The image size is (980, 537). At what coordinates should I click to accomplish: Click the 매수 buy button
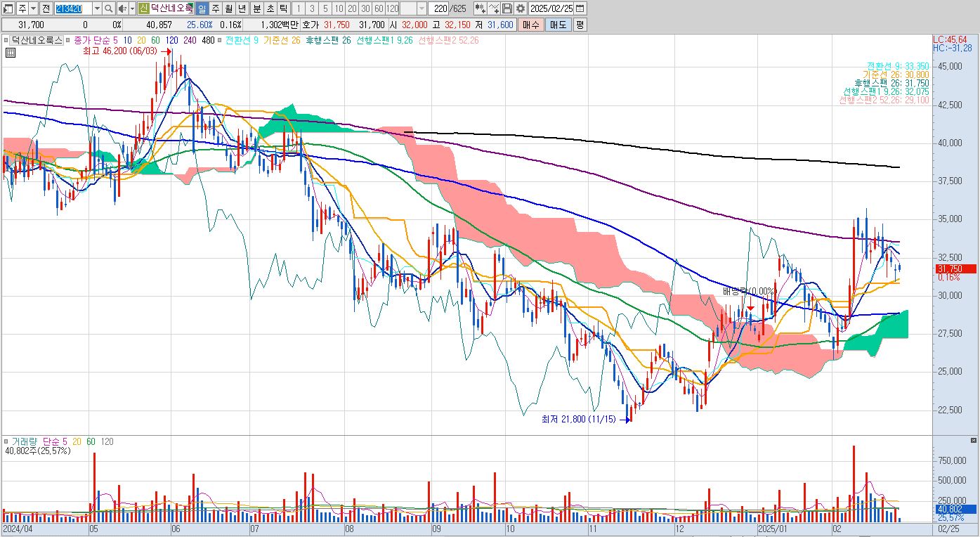[x=530, y=25]
